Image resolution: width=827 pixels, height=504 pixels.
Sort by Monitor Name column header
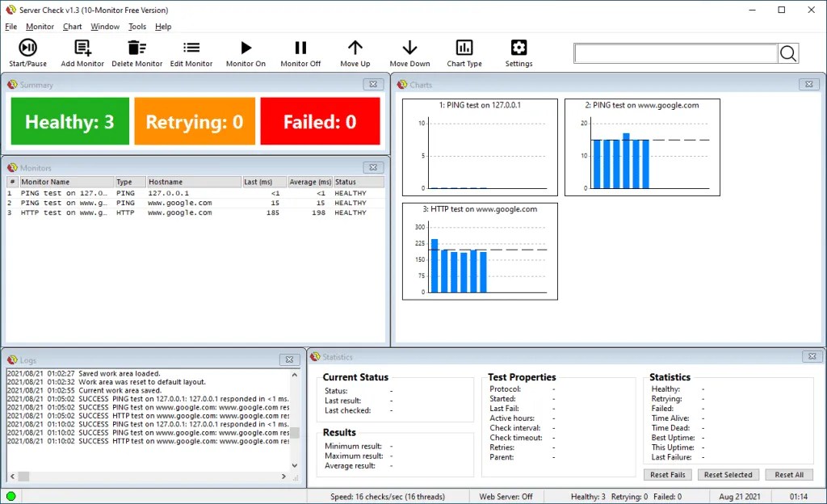66,182
